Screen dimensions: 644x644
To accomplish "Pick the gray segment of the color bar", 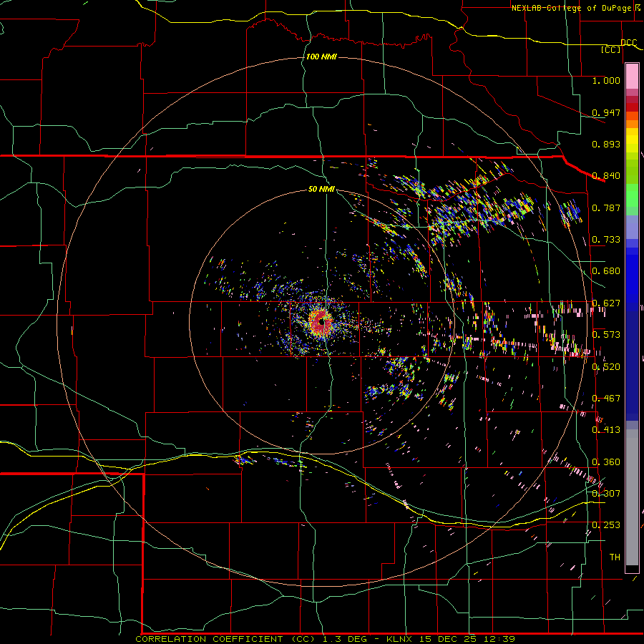I will point(632,497).
